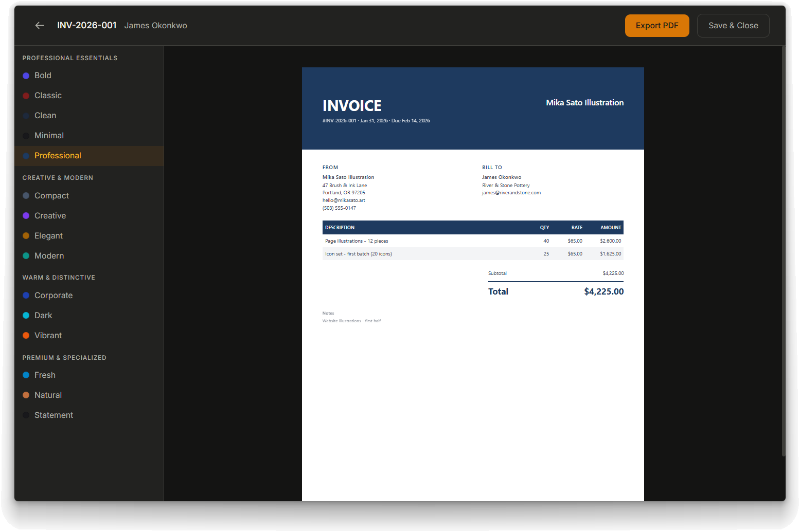Image resolution: width=800 pixels, height=532 pixels.
Task: Apply the Natural template
Action: (48, 395)
